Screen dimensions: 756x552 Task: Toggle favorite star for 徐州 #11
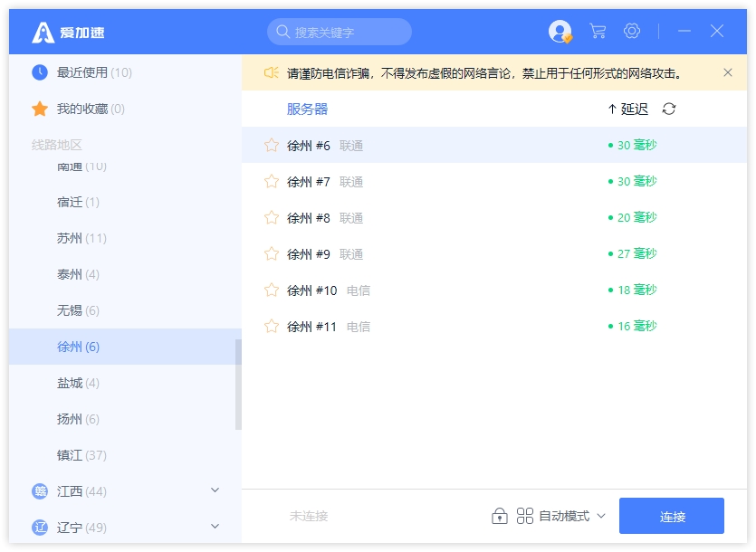(x=271, y=326)
